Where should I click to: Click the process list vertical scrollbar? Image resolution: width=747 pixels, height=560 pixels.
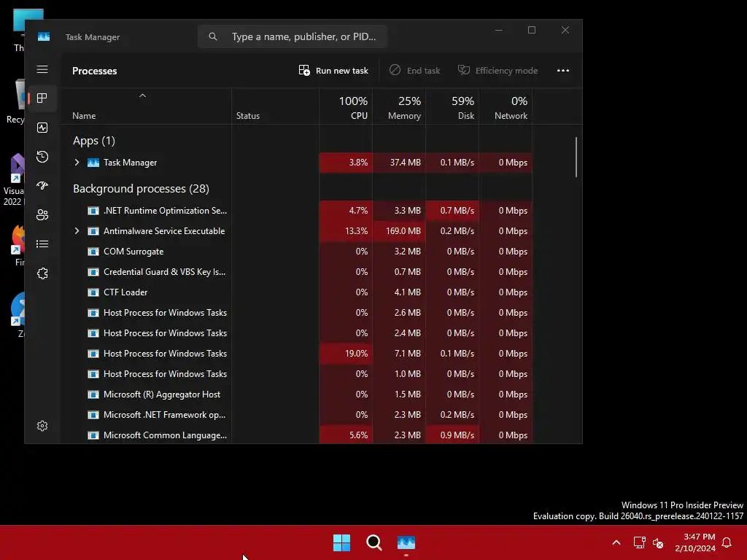pyautogui.click(x=576, y=157)
